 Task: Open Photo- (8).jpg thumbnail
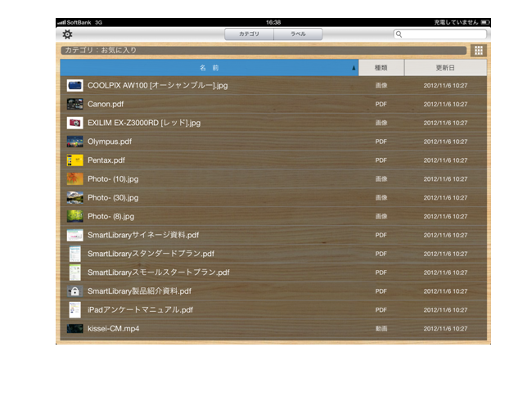click(75, 216)
